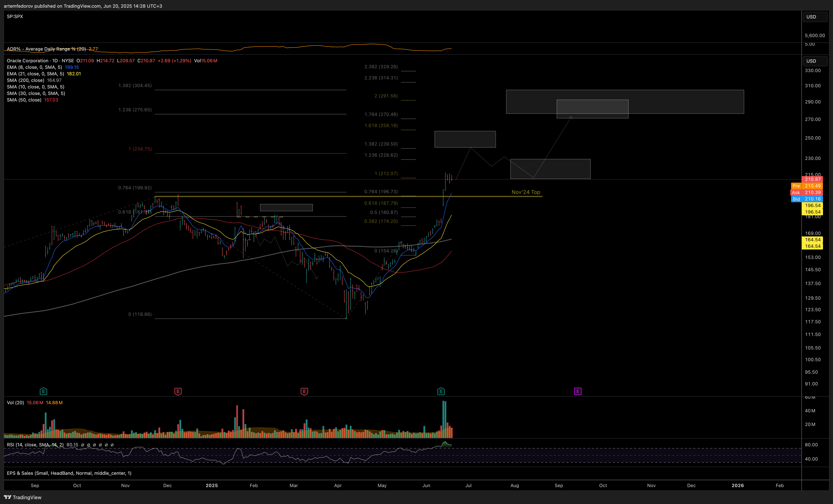The height and width of the screenshot is (504, 833).
Task: Select the SP:SPX symbol label
Action: tap(15, 17)
